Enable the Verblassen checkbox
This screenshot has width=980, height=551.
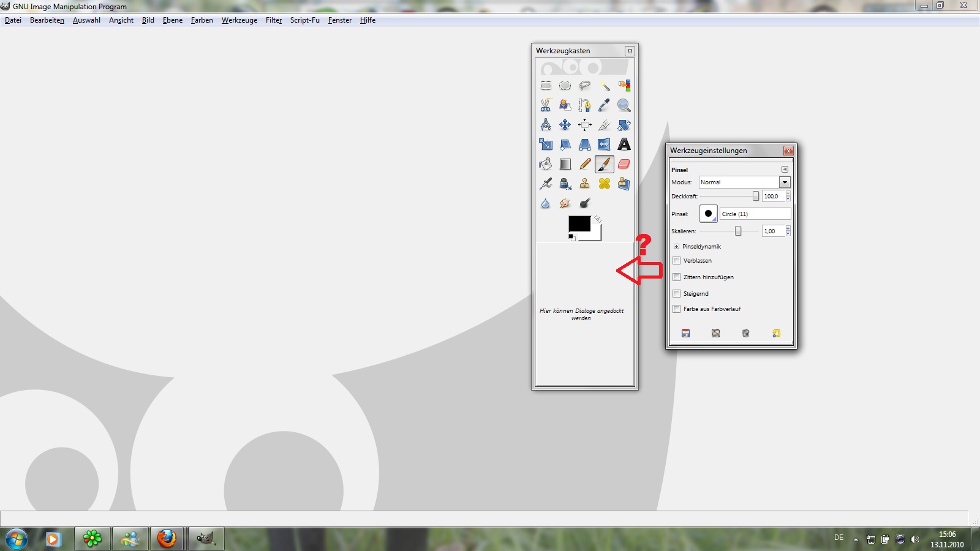point(677,261)
